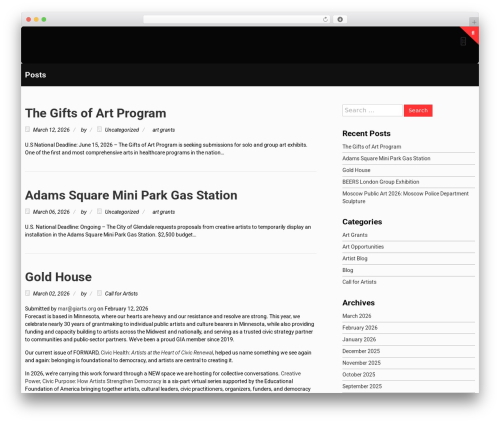Open recent post Moscow Public Art 2026

click(405, 197)
